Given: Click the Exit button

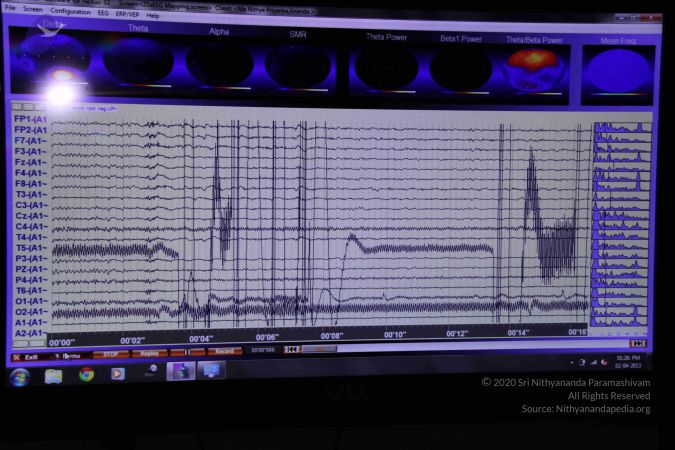Looking at the screenshot, I should (x=27, y=356).
